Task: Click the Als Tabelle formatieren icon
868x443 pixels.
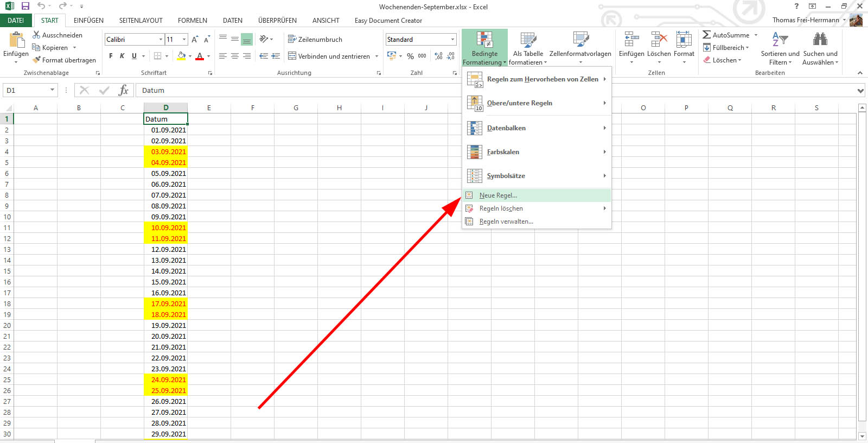Action: coord(527,41)
